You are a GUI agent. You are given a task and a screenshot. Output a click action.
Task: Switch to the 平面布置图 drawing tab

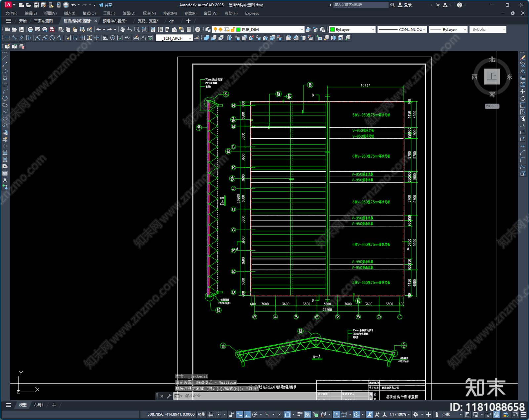coord(43,21)
